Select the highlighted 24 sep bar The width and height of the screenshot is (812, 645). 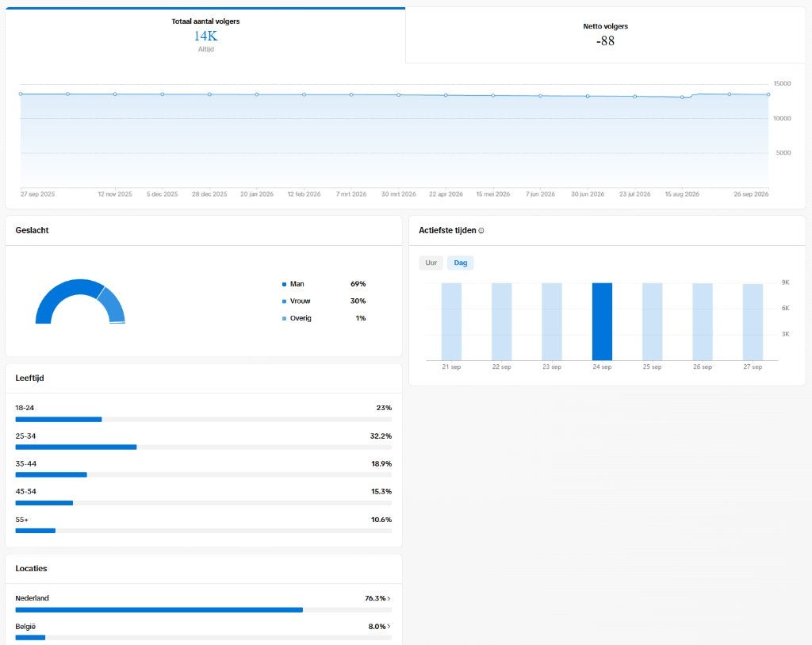click(602, 321)
